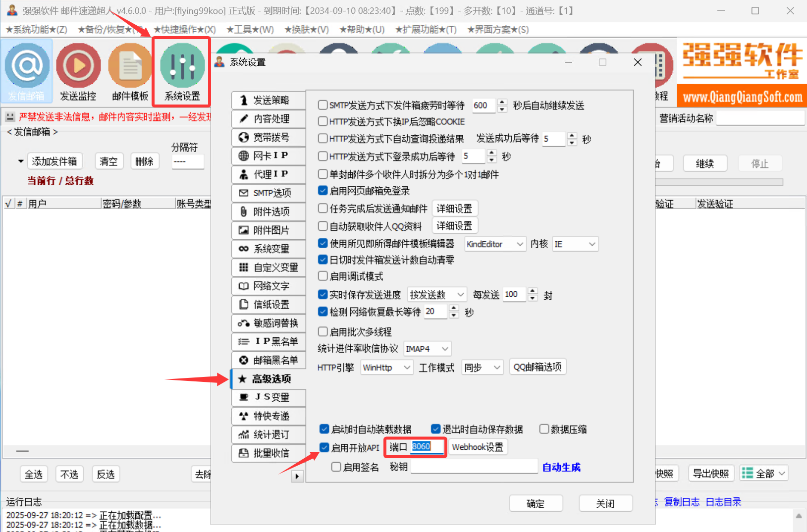Open the IMAP4 protocol dropdown
This screenshot has height=532, width=807.
click(427, 349)
